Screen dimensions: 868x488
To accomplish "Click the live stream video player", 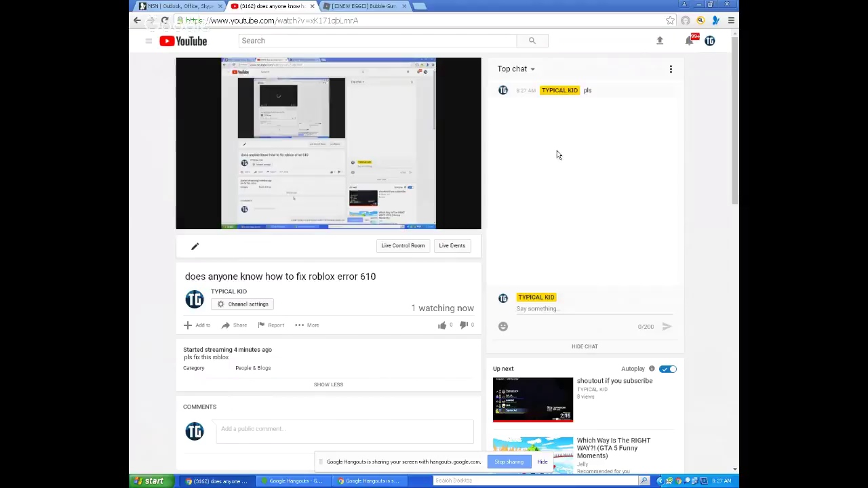I will [328, 144].
